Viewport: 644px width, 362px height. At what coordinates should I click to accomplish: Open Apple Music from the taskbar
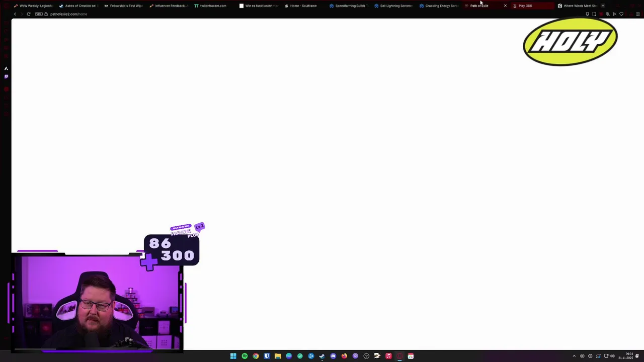coord(388,356)
